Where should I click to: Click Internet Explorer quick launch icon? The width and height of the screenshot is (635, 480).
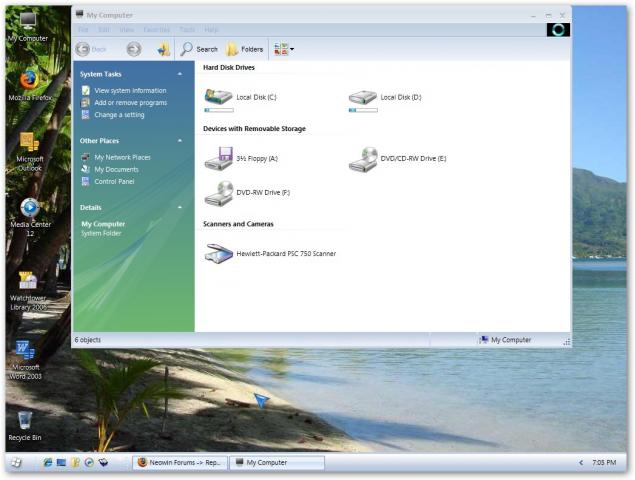(x=48, y=463)
